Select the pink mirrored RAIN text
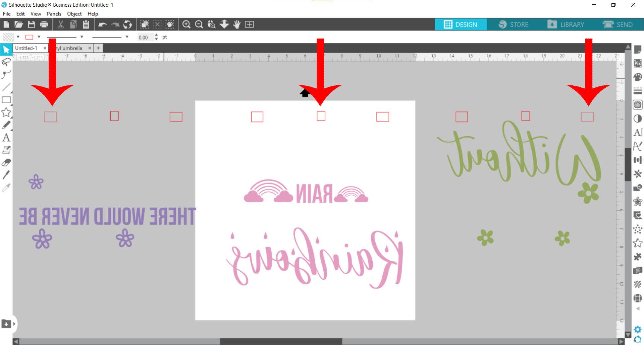This screenshot has height=345, width=644. (314, 194)
